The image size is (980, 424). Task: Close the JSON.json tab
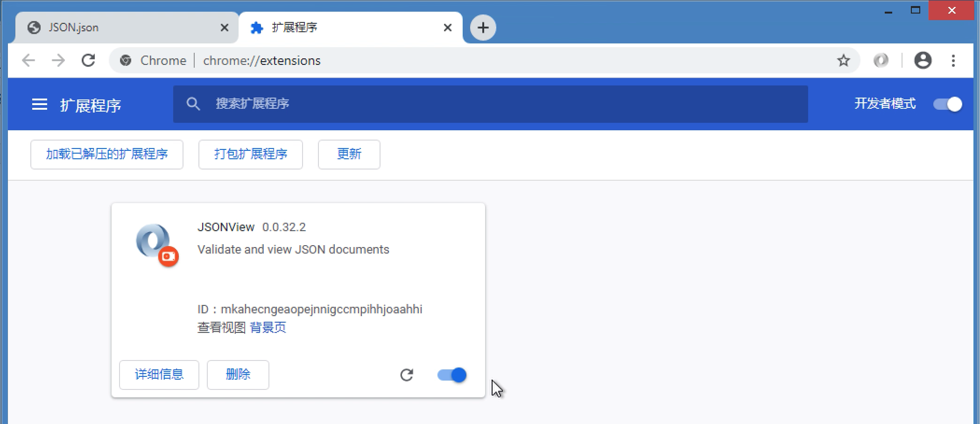224,28
